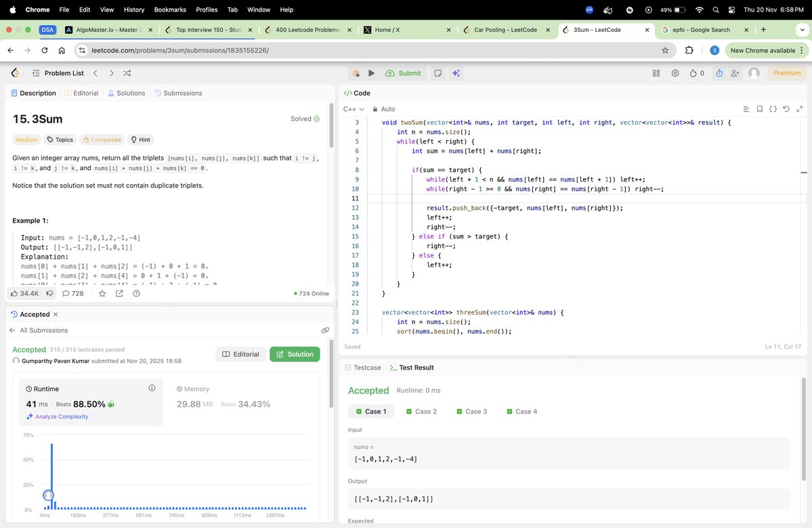Reset code with the undo arrow icon
Image resolution: width=812 pixels, height=528 pixels.
click(x=786, y=109)
